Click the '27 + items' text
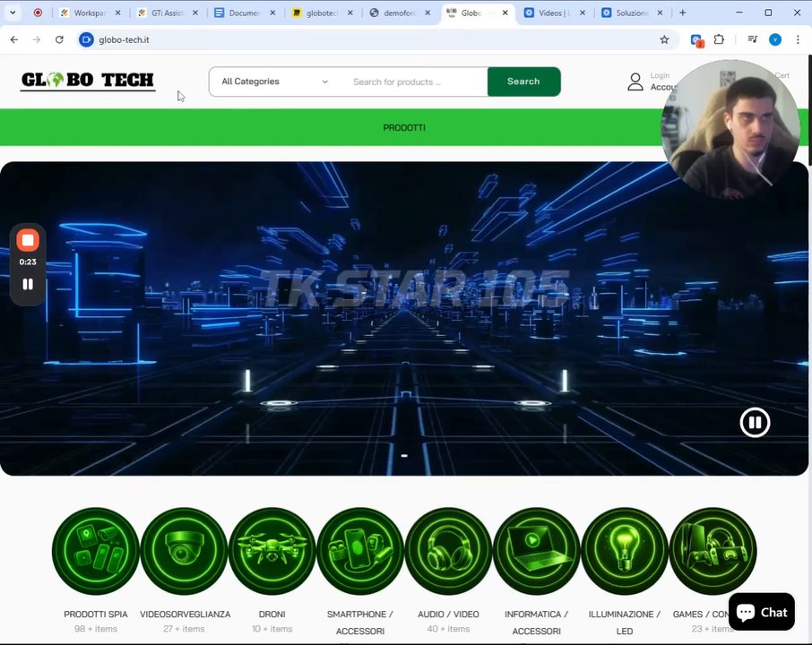812x645 pixels. pos(184,629)
